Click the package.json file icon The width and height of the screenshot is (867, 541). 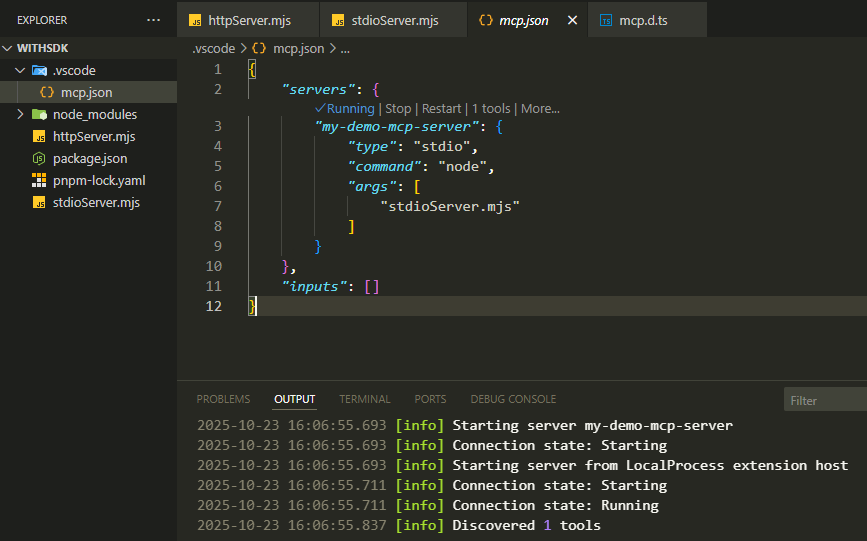point(39,159)
